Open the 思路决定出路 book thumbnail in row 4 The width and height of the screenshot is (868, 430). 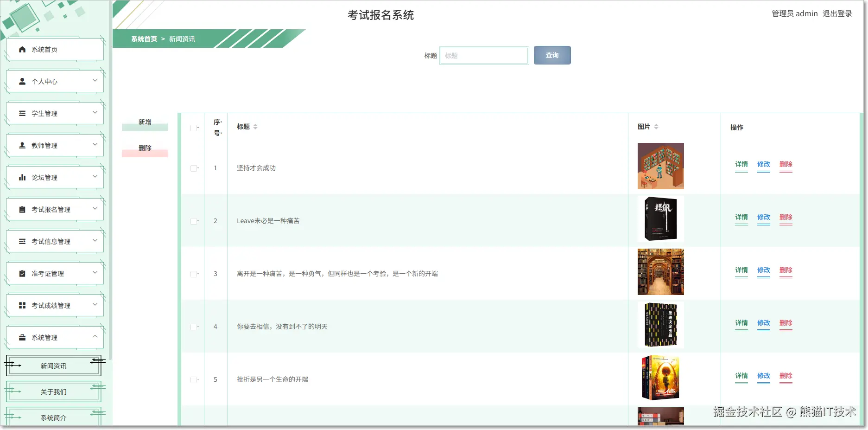click(x=661, y=325)
